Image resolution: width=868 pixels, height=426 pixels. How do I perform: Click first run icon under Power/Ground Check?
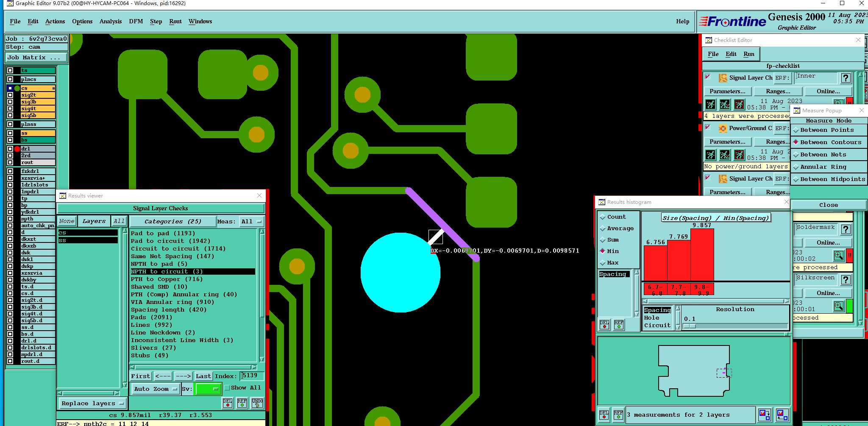tap(711, 155)
